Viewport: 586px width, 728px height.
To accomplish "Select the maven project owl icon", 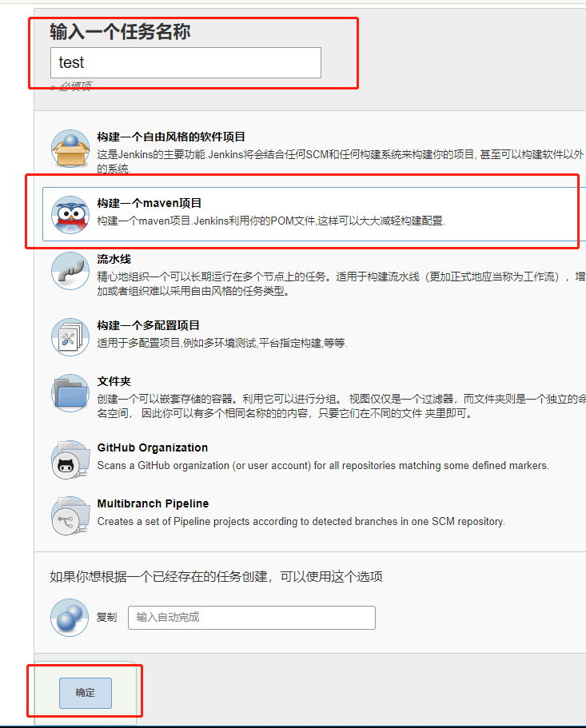I will pos(70,215).
